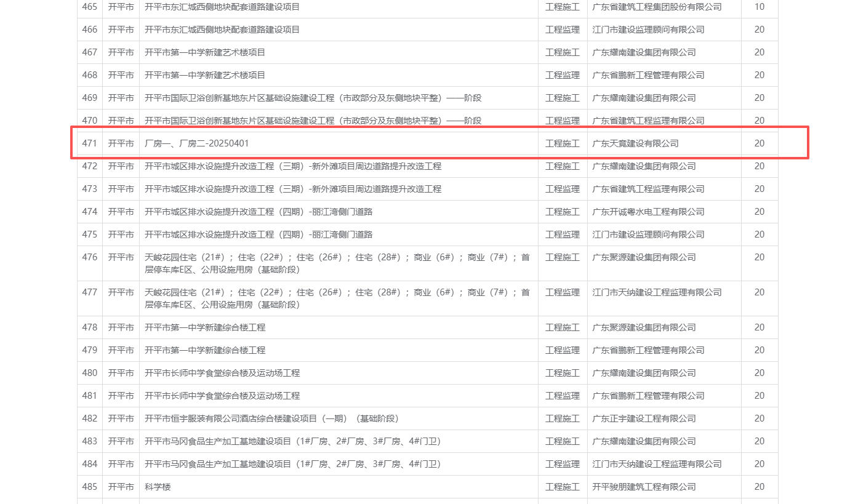Select 广东省鹏新工程管理有限公司 in row 479
858x504 pixels.
648,350
